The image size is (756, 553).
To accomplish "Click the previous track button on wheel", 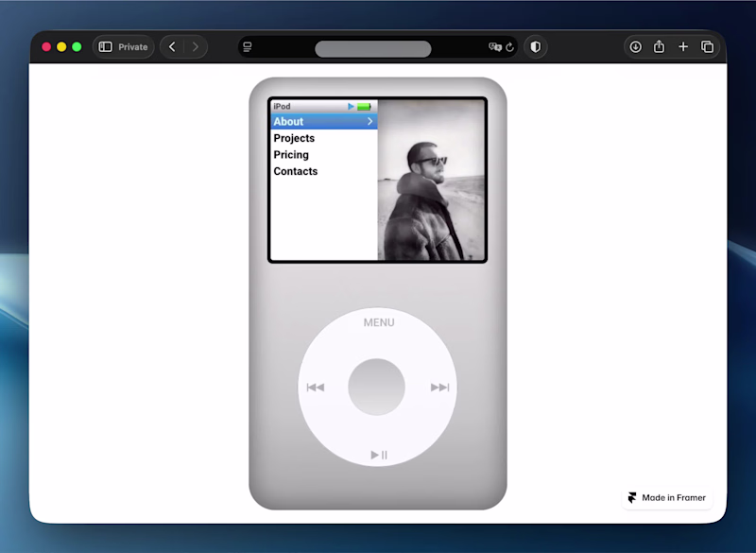I will tap(316, 388).
